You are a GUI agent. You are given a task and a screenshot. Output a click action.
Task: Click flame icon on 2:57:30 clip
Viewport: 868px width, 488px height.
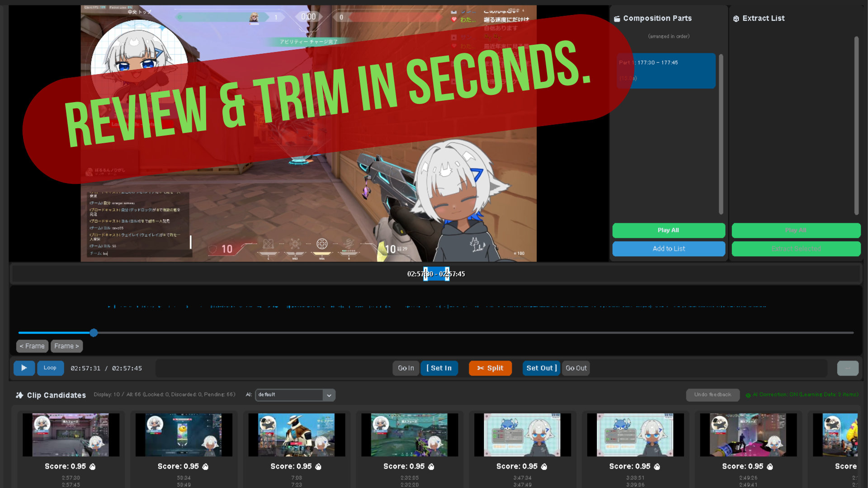coord(93,466)
